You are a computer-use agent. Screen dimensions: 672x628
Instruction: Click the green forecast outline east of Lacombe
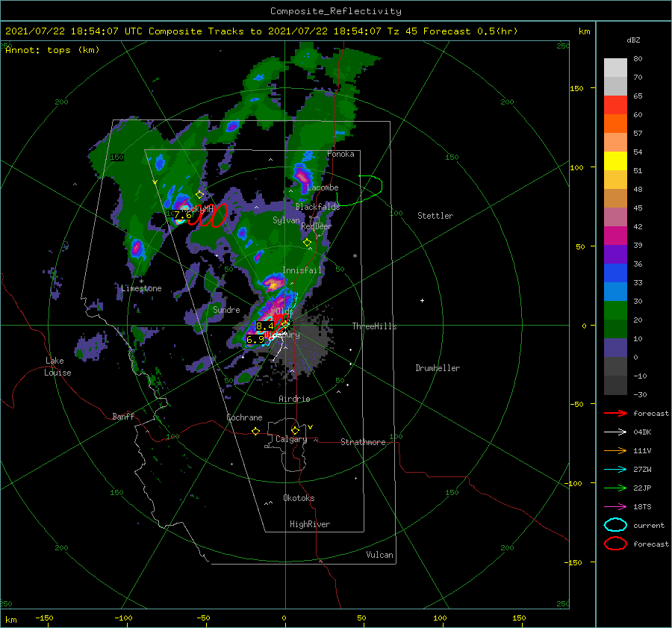[x=359, y=190]
